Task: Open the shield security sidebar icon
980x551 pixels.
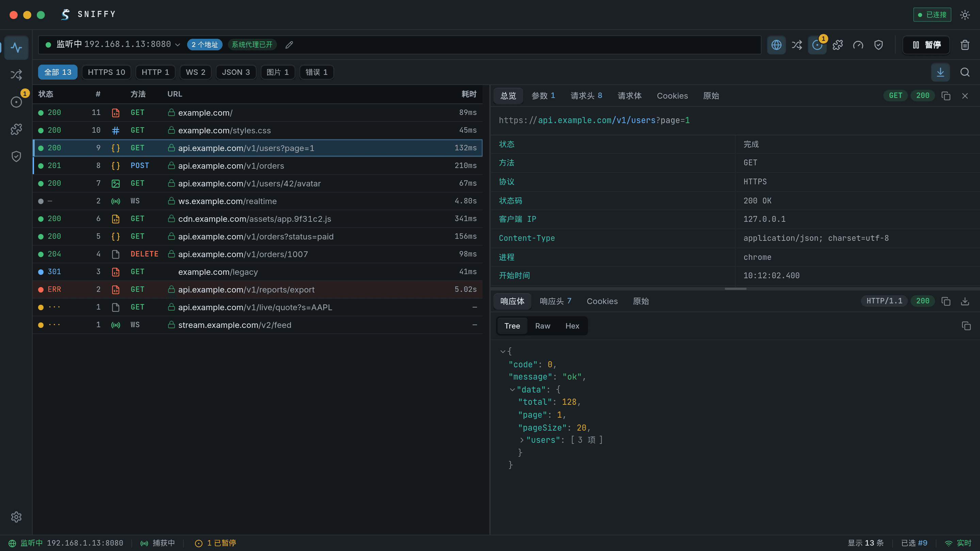Action: (x=16, y=156)
